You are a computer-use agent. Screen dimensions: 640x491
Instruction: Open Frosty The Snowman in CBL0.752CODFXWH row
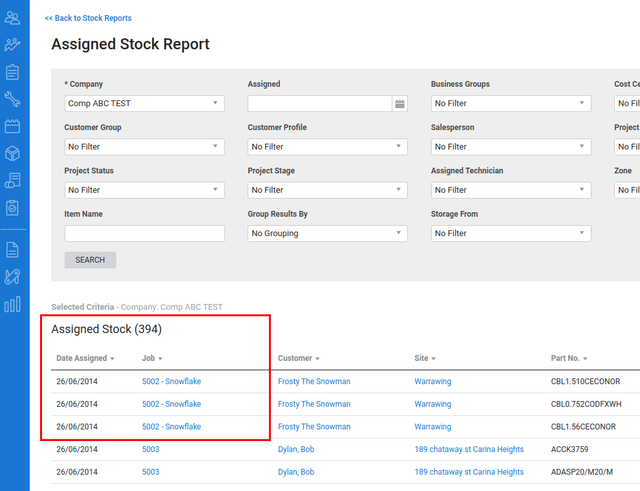click(x=314, y=404)
